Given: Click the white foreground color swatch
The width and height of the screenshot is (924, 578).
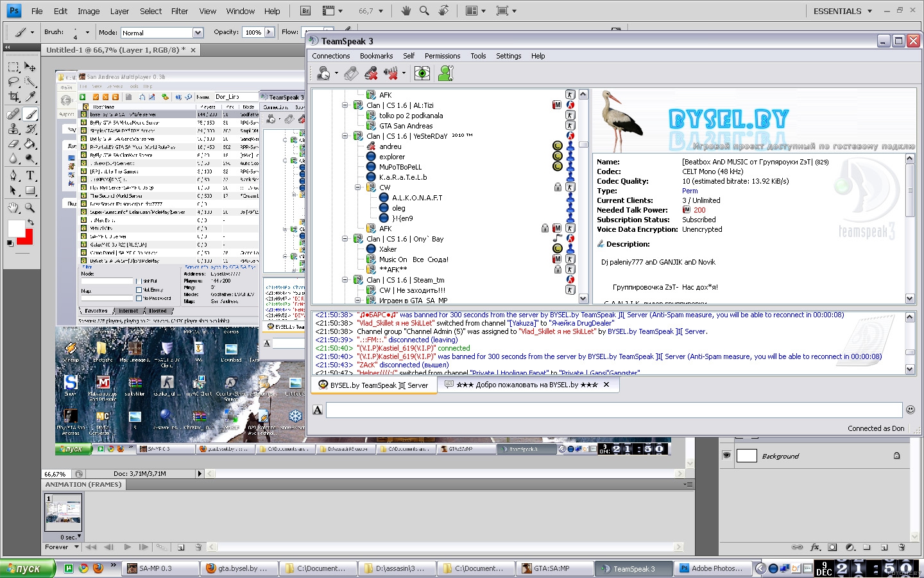Looking at the screenshot, I should click(x=16, y=227).
